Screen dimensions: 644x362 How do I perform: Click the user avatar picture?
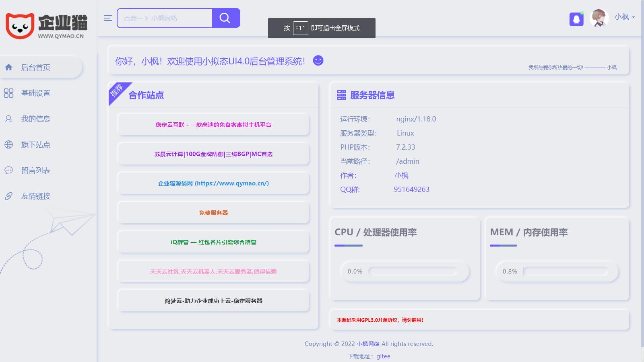point(599,18)
